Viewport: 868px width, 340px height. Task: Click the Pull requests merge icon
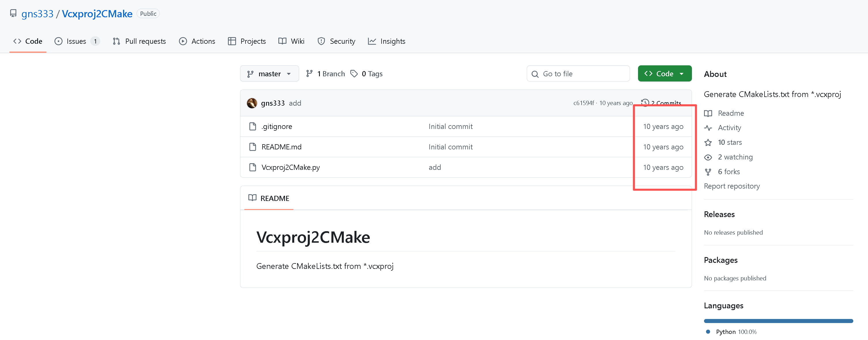point(117,41)
